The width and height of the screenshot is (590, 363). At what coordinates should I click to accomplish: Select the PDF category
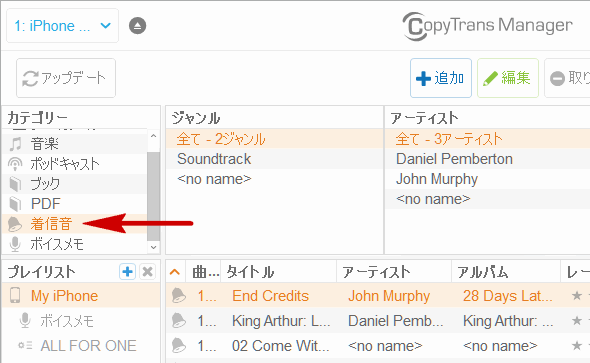click(x=75, y=204)
